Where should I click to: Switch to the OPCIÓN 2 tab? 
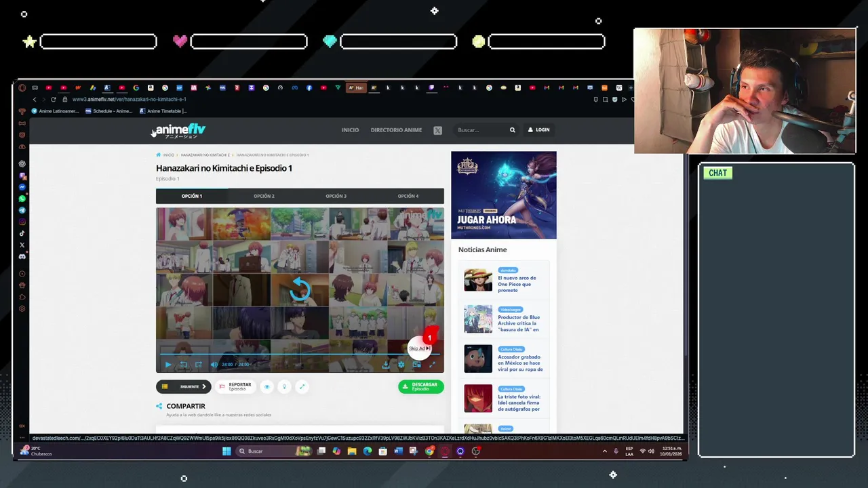264,196
